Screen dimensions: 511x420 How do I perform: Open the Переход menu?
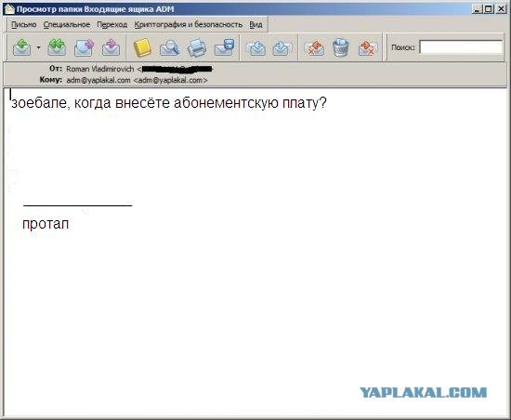[x=112, y=25]
